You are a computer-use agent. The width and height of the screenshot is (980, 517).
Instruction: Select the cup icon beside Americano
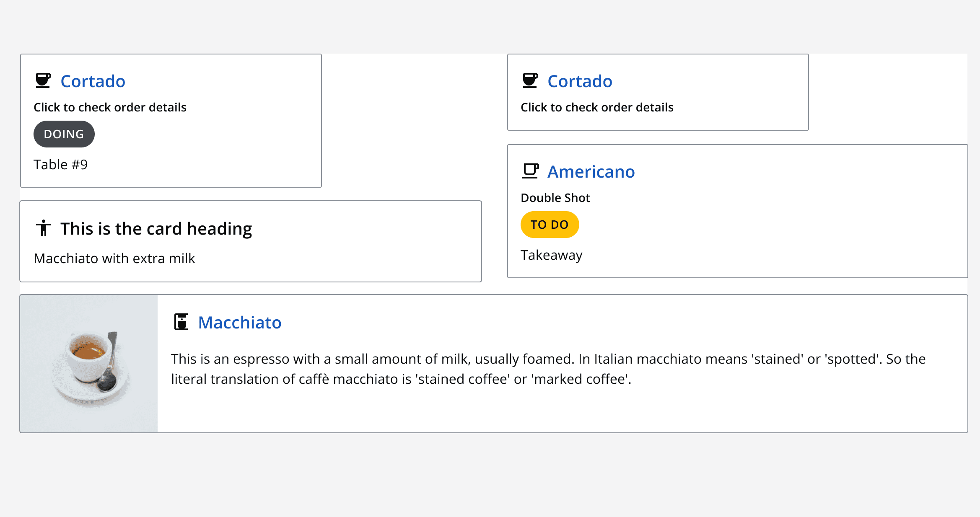point(531,171)
